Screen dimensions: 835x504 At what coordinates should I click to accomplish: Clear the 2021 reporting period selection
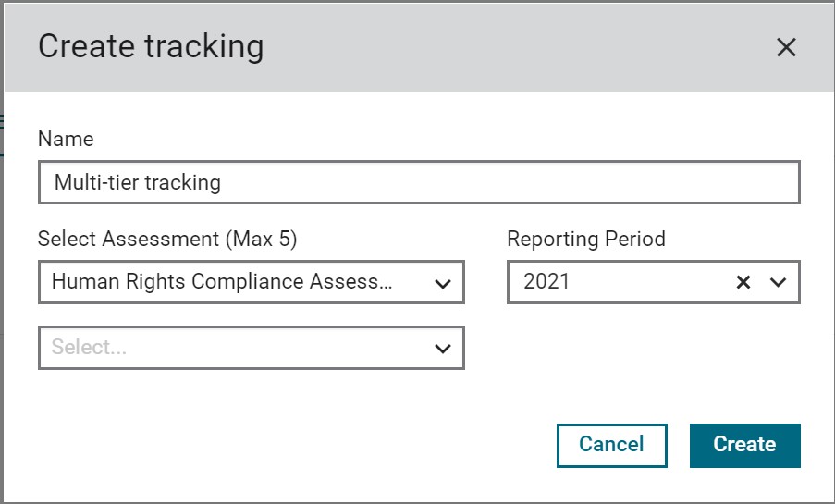click(743, 282)
